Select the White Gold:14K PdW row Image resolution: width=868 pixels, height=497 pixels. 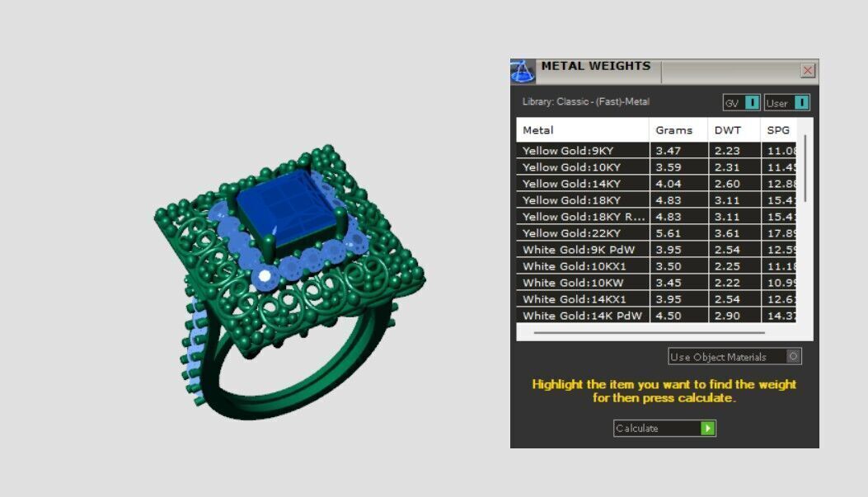click(x=656, y=316)
